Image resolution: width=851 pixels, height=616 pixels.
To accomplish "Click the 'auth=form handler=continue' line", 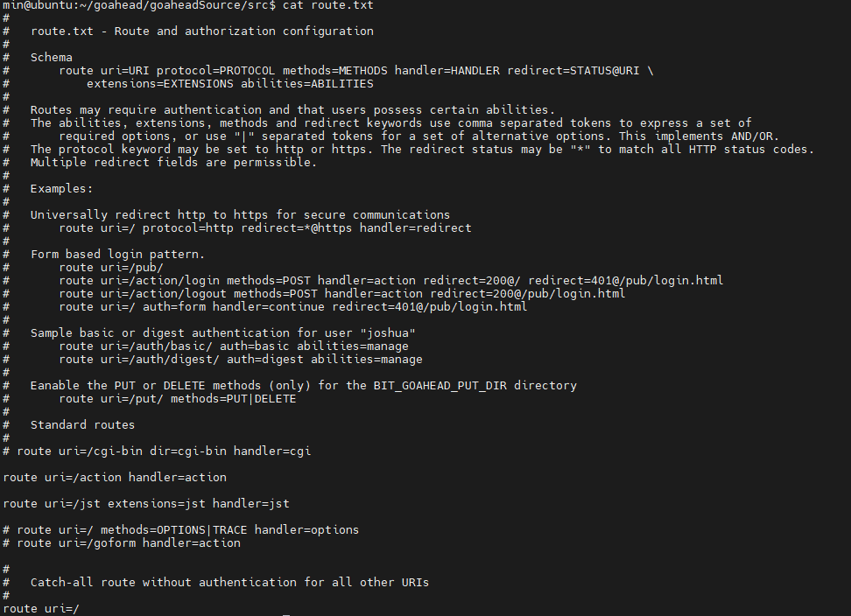I will tap(292, 307).
